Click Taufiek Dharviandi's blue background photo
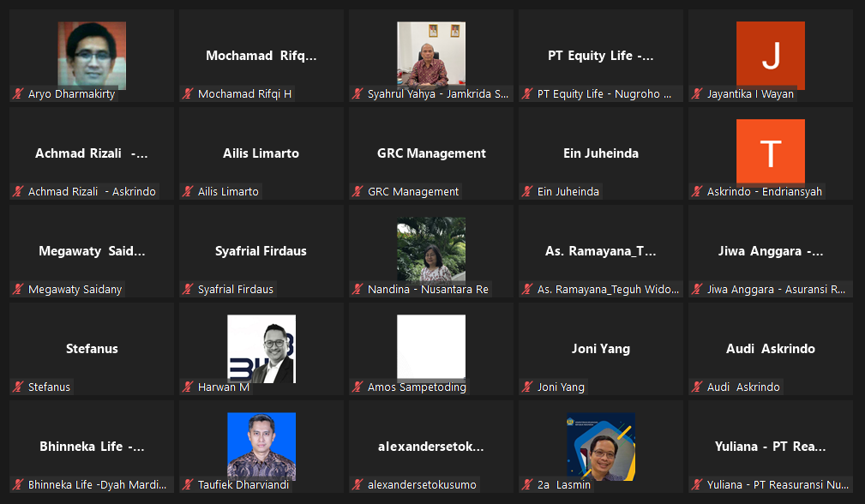Screen dimensions: 865x504 tap(261, 446)
